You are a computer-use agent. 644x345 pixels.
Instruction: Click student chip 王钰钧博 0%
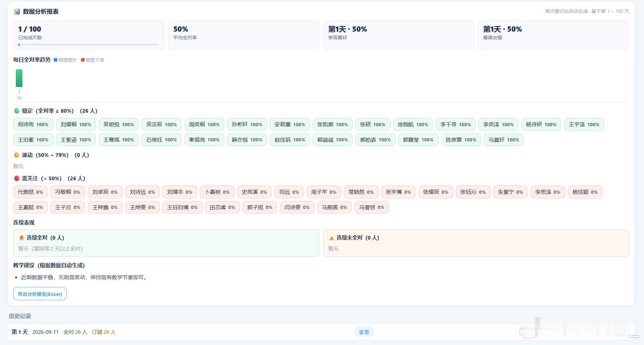click(x=182, y=207)
